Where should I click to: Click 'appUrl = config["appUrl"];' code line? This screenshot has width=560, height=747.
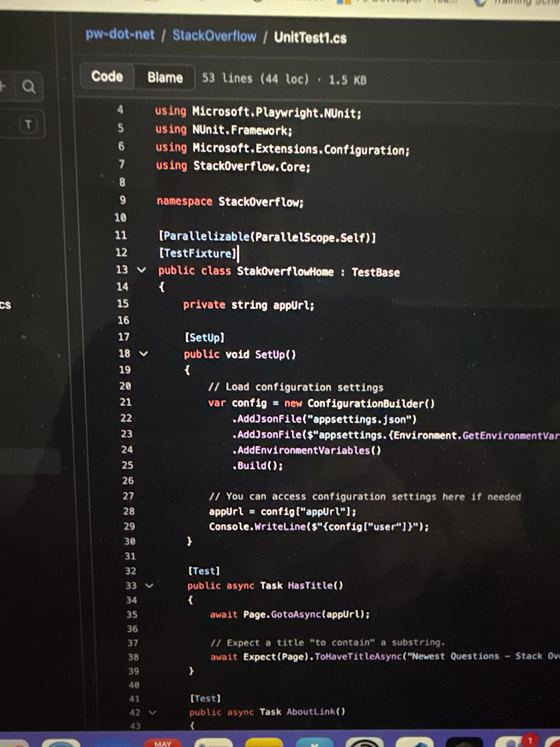pos(282,511)
